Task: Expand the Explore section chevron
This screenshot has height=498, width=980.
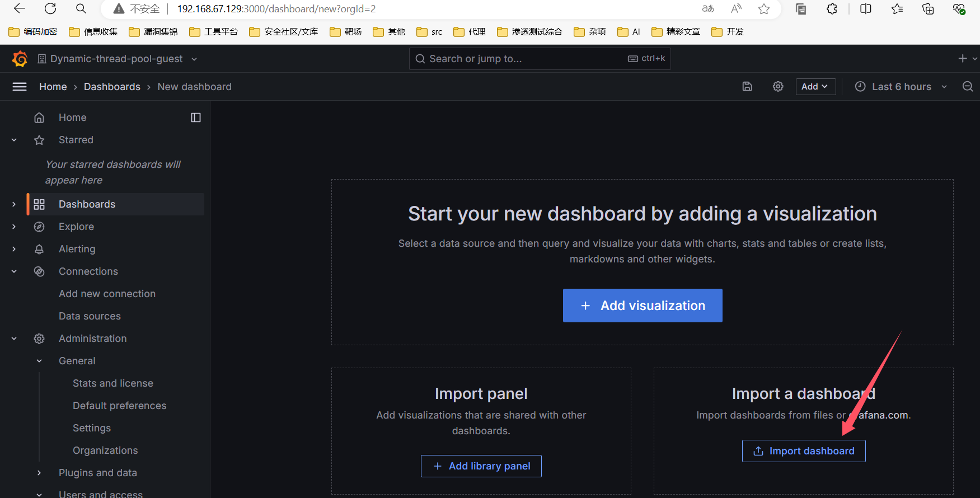Action: (x=14, y=227)
